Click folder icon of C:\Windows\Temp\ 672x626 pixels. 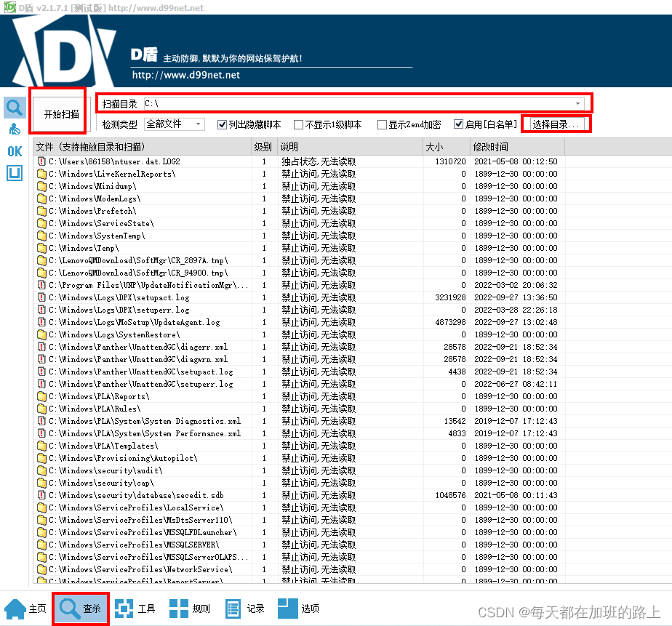tap(41, 248)
